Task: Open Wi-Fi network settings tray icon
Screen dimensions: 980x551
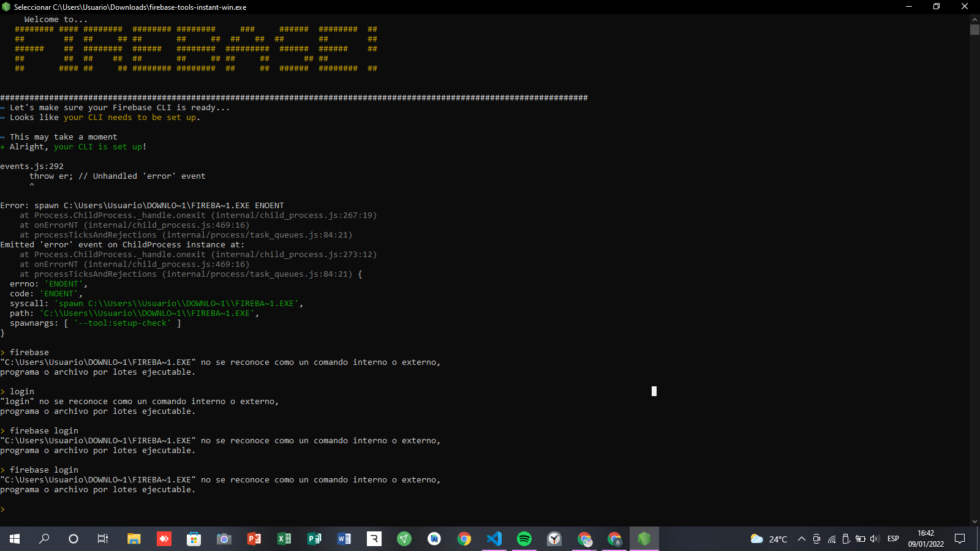Action: pos(831,539)
